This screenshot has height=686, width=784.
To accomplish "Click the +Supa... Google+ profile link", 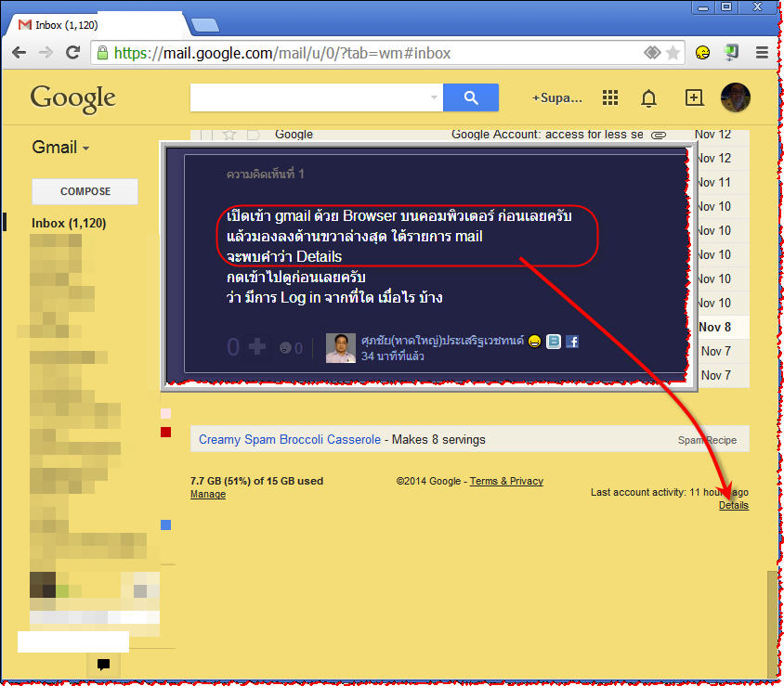I will click(x=557, y=97).
